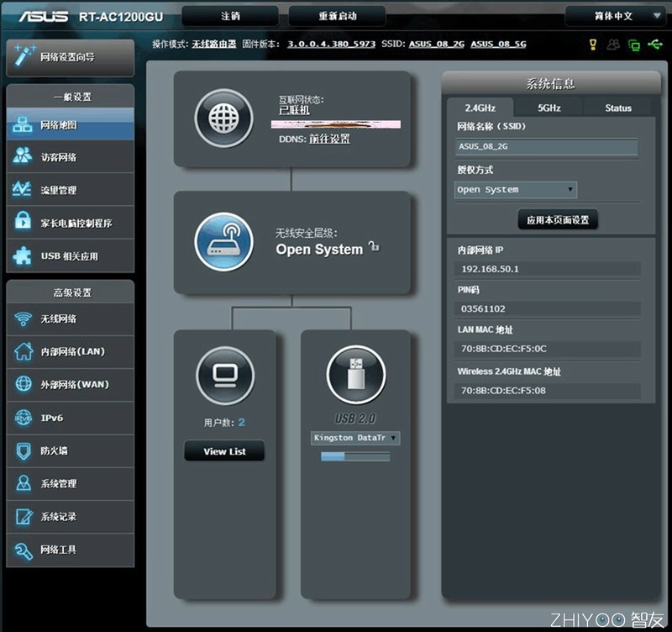Image resolution: width=672 pixels, height=632 pixels.
Task: Open 网络工具 menu item
Action: [x=71, y=550]
